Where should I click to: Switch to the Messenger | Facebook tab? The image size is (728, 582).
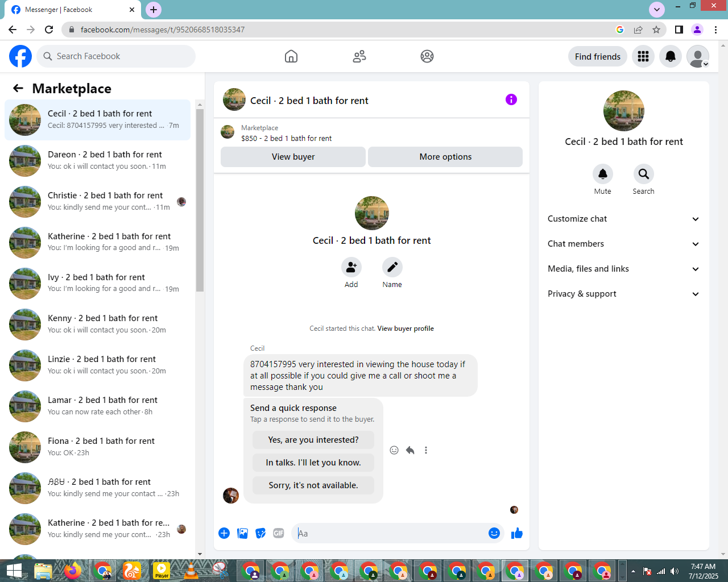tap(71, 10)
